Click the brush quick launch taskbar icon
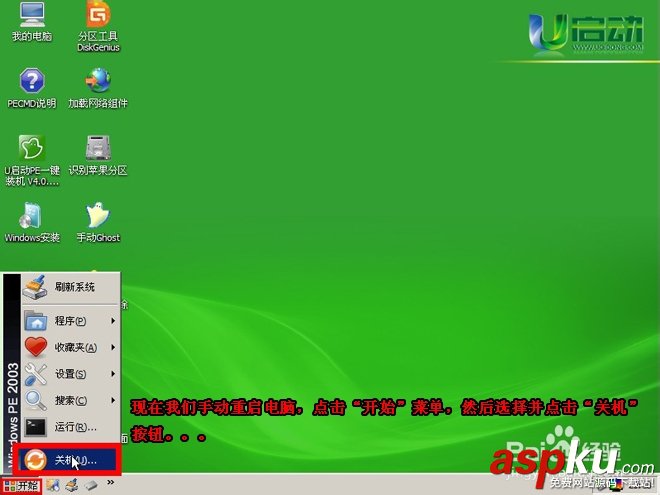The image size is (660, 495). (x=72, y=485)
